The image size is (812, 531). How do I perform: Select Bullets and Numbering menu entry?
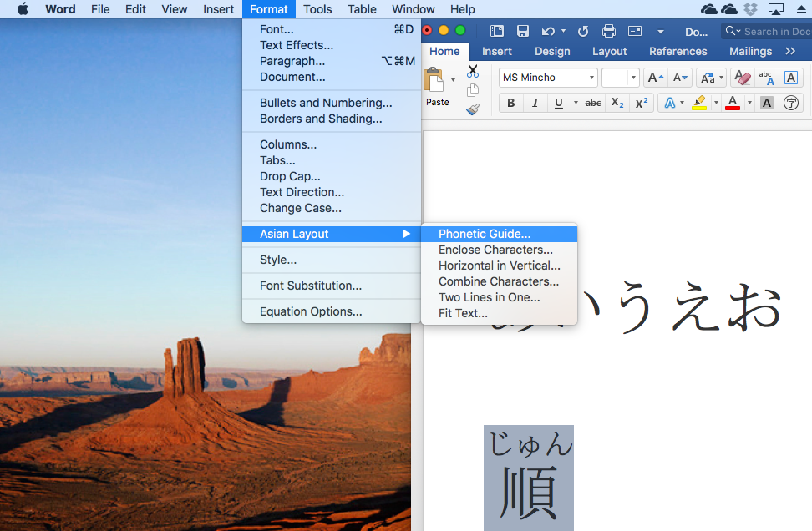(x=332, y=103)
